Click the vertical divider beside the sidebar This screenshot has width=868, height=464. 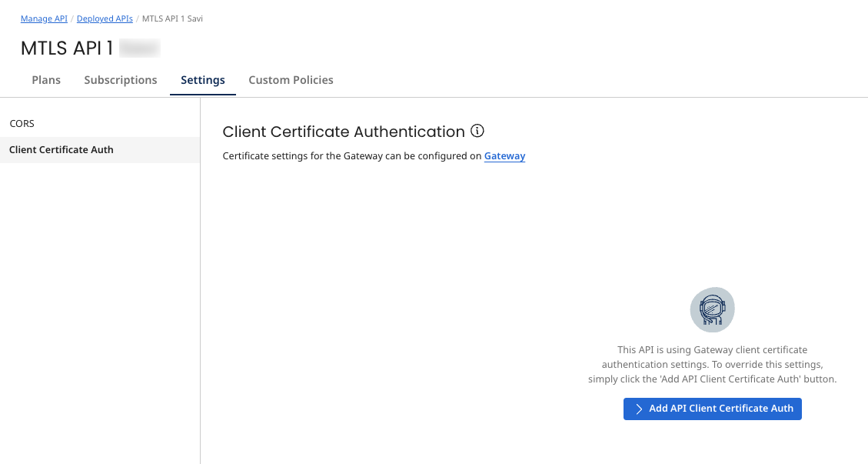coord(200,308)
